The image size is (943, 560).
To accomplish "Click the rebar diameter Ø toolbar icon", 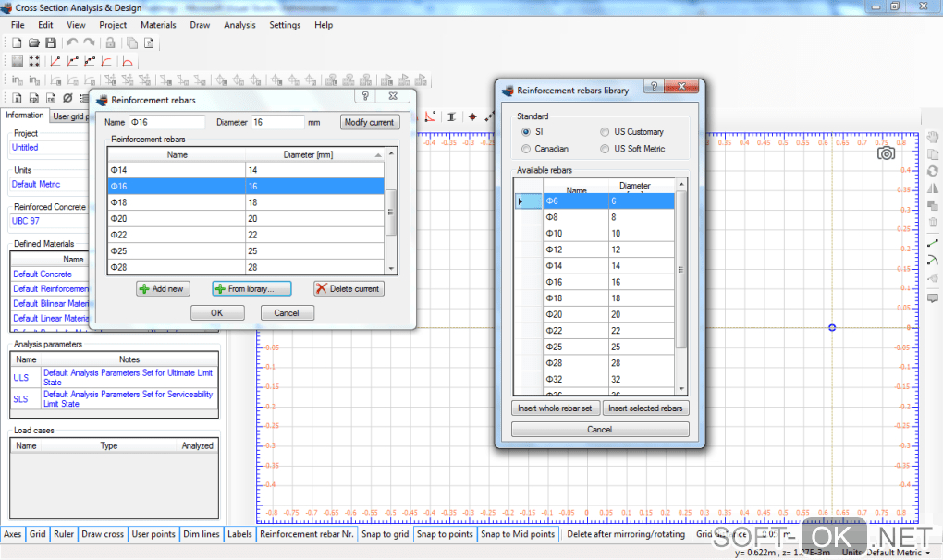I will (67, 98).
